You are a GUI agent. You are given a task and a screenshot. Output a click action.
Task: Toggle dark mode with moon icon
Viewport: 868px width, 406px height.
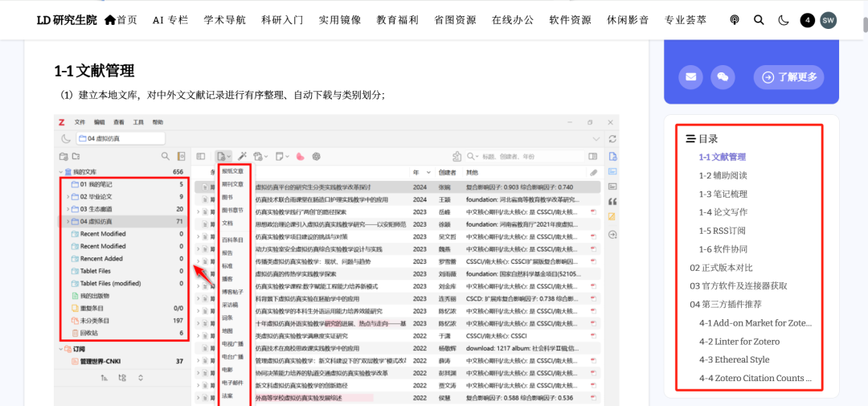coord(784,20)
